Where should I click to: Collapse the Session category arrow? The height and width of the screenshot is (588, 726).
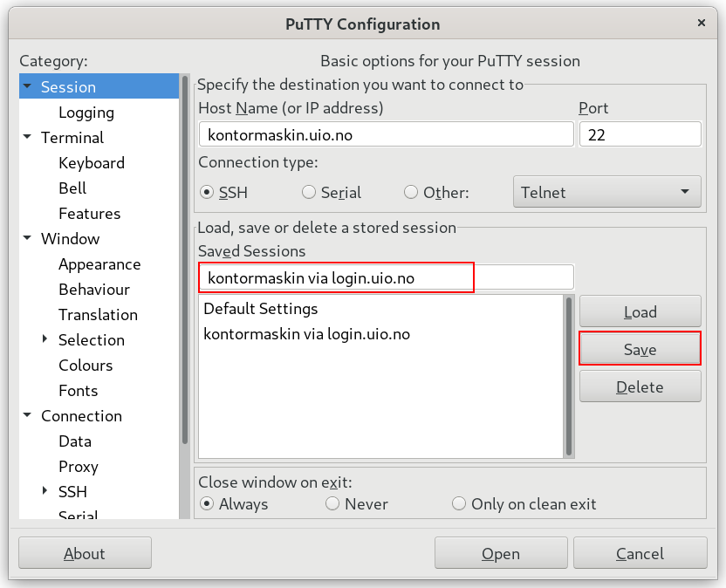pos(27,86)
